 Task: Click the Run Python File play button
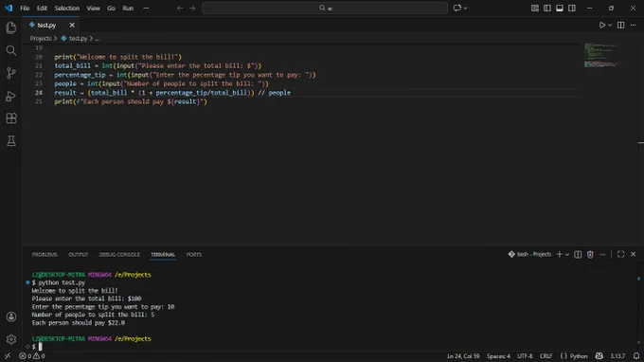tap(601, 25)
